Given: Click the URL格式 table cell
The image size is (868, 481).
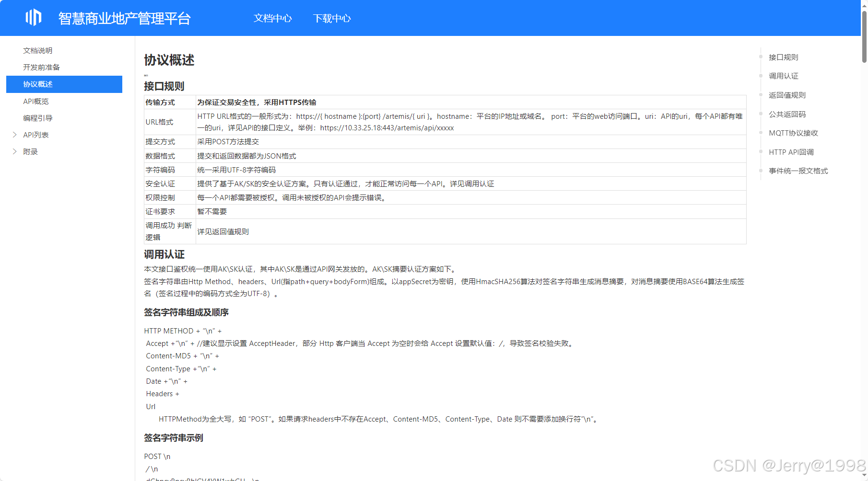Looking at the screenshot, I should click(170, 122).
